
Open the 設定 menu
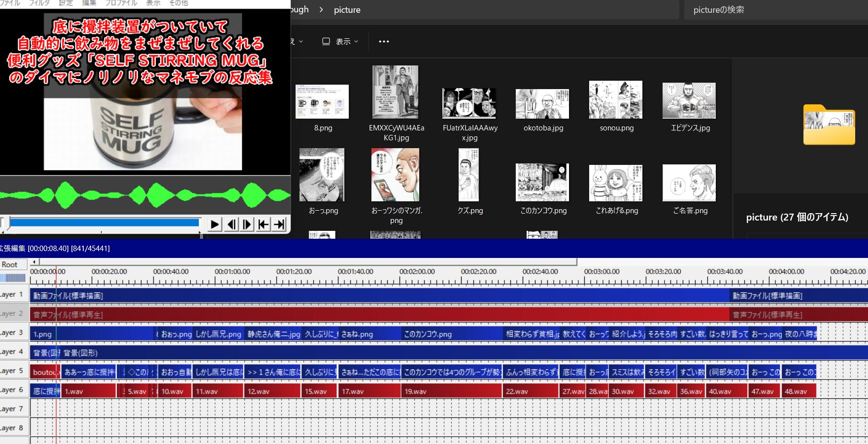pos(66,3)
